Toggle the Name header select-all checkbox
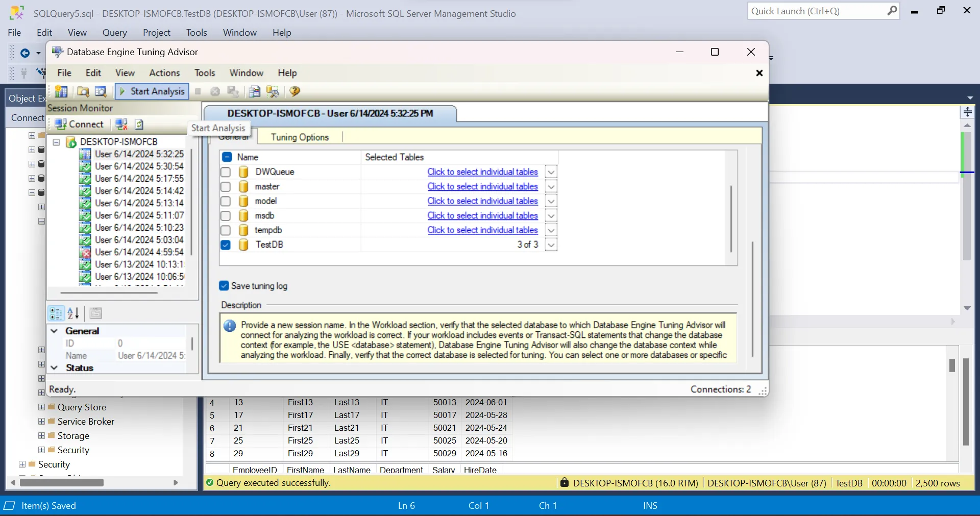The height and width of the screenshot is (516, 980). tap(227, 157)
